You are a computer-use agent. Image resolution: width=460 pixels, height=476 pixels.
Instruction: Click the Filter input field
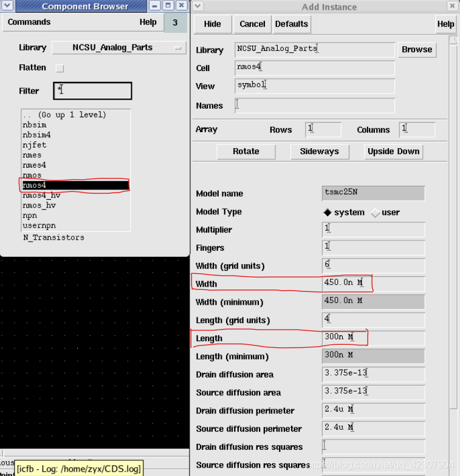92,91
